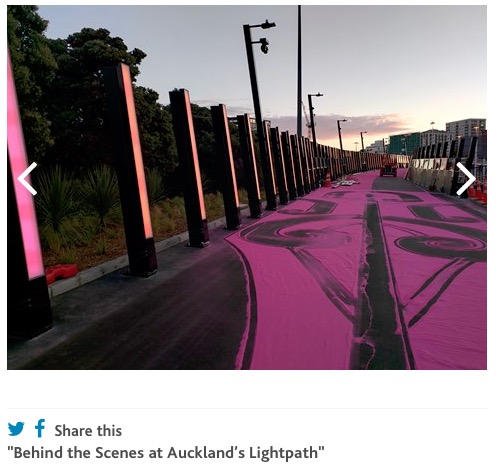Open Facebook sharing beside 'Share this'
The height and width of the screenshot is (464, 499).
pyautogui.click(x=40, y=428)
